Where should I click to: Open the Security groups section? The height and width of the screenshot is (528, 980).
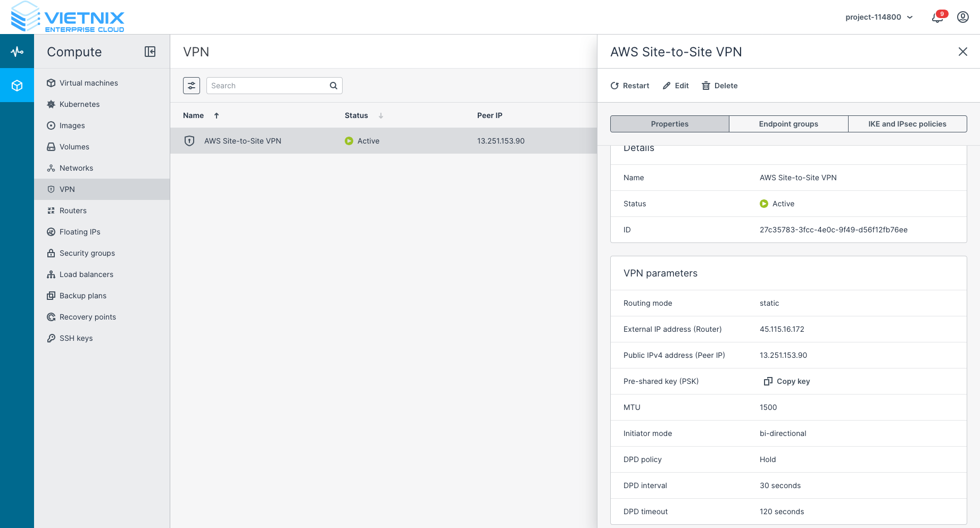tap(87, 253)
